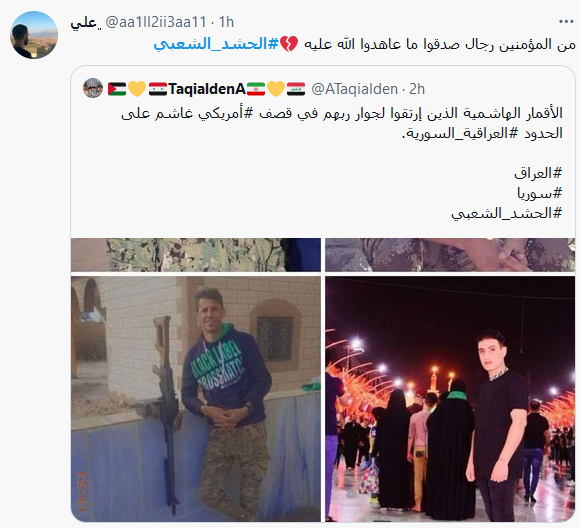Open the top-right cropped photo
The image size is (580, 528).
click(450, 255)
